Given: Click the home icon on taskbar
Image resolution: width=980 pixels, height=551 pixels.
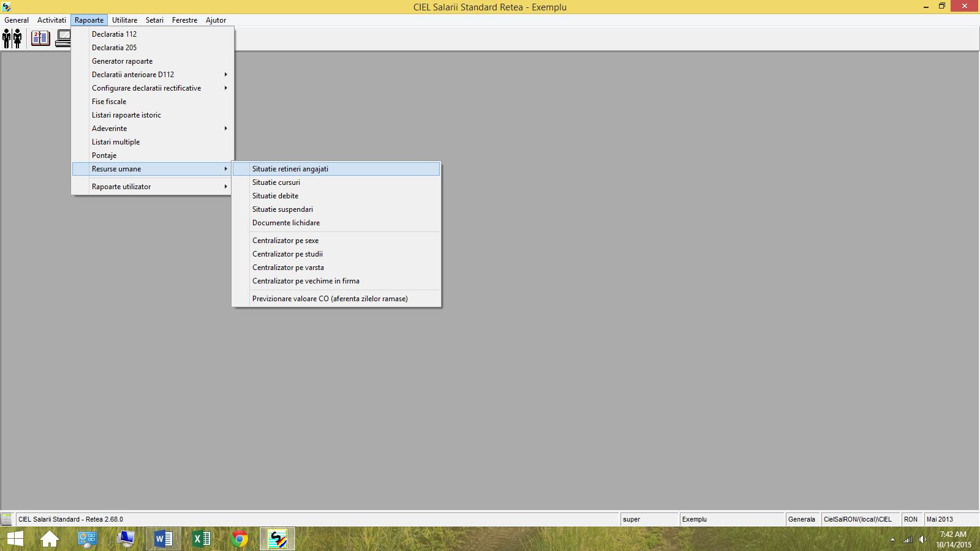Looking at the screenshot, I should pos(50,539).
